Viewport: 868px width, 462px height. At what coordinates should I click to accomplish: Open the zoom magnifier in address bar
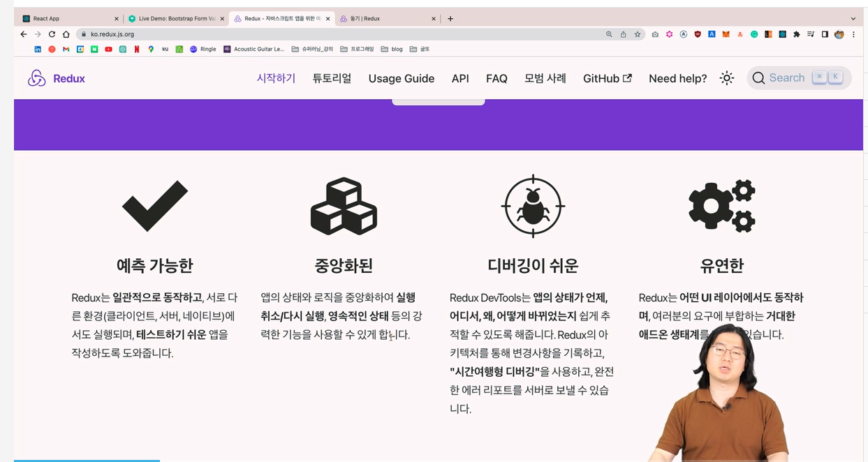609,34
